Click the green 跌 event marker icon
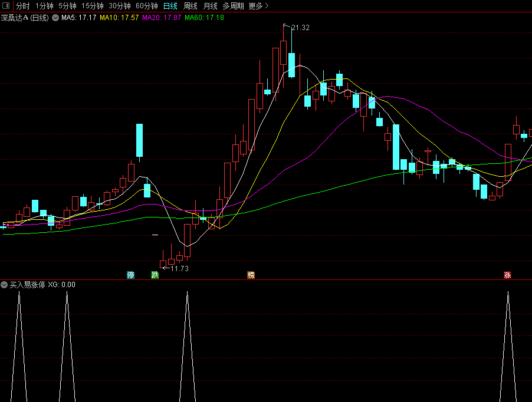Screen dimensions: 532x402 click(155, 275)
